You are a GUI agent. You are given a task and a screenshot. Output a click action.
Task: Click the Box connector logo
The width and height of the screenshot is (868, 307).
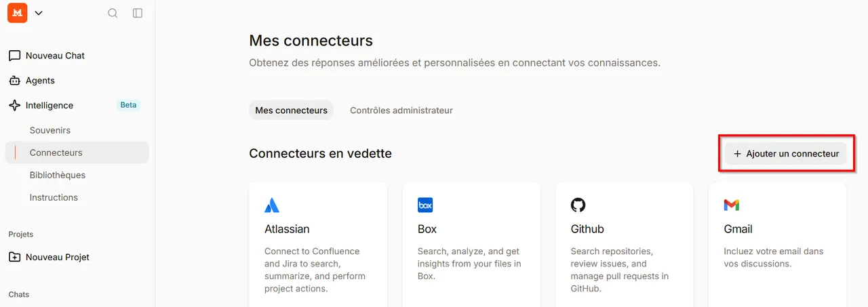pyautogui.click(x=425, y=205)
